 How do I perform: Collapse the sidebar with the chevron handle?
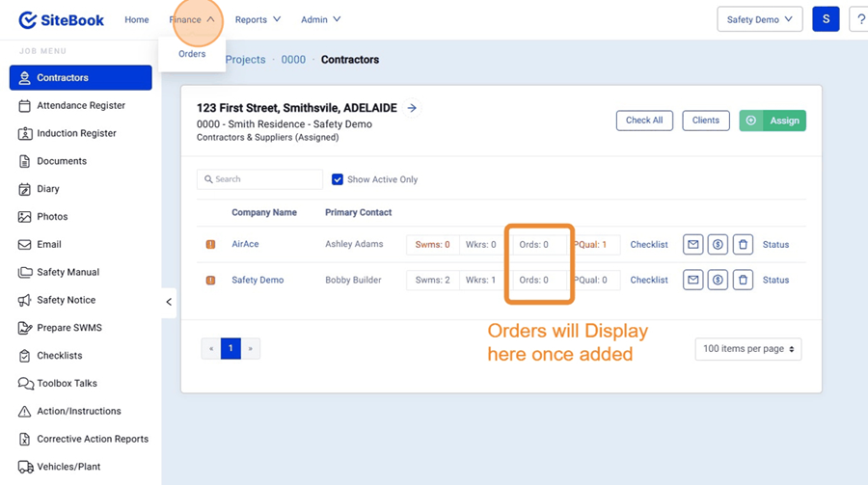coord(169,302)
